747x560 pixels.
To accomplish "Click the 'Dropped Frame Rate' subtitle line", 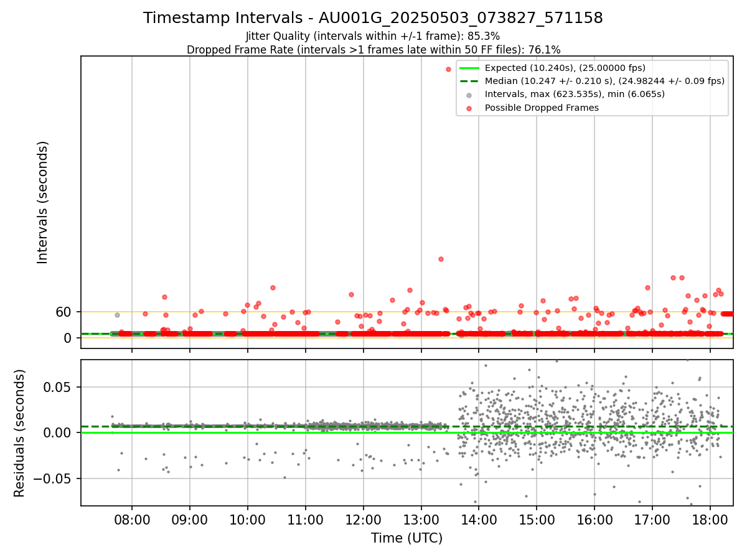I will pyautogui.click(x=373, y=49).
